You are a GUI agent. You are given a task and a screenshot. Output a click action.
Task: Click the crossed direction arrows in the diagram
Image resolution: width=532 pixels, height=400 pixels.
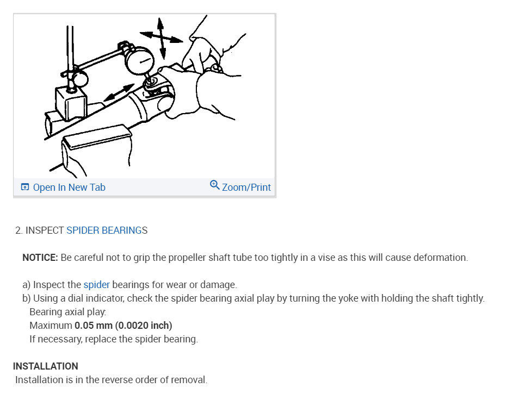(x=162, y=38)
